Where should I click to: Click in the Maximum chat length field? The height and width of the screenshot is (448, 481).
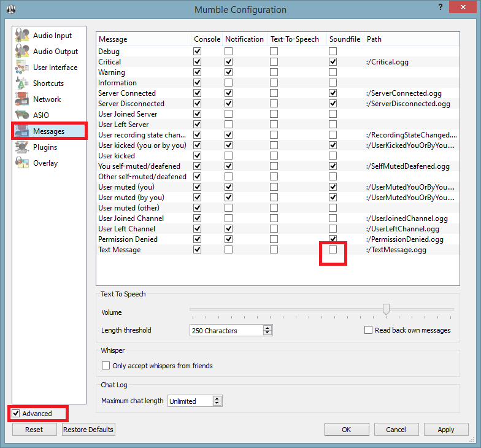click(190, 401)
